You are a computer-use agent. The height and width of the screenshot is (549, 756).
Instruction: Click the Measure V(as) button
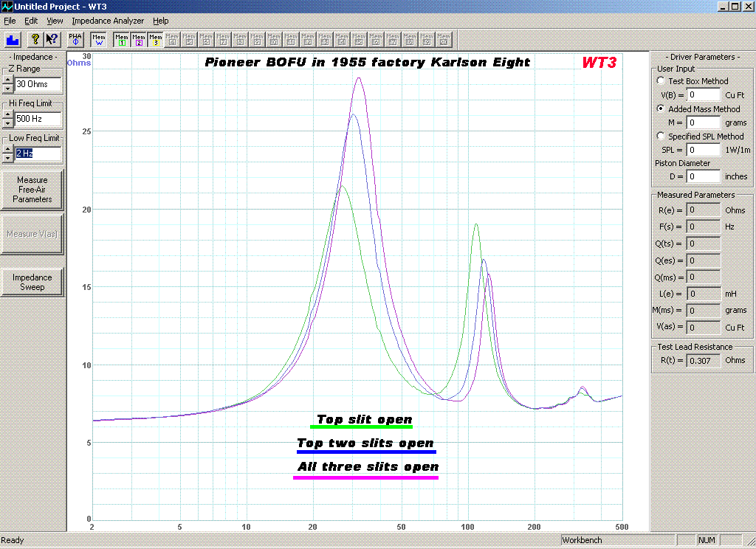[32, 234]
